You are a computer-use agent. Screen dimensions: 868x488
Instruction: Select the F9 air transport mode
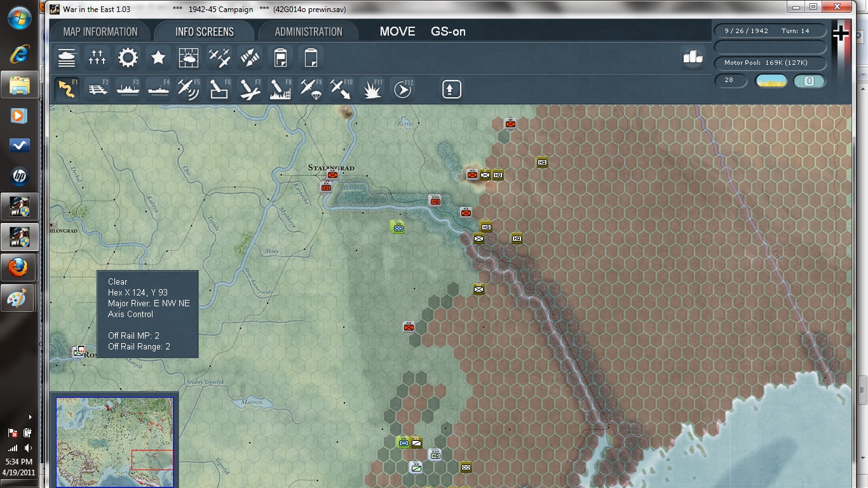coord(311,89)
